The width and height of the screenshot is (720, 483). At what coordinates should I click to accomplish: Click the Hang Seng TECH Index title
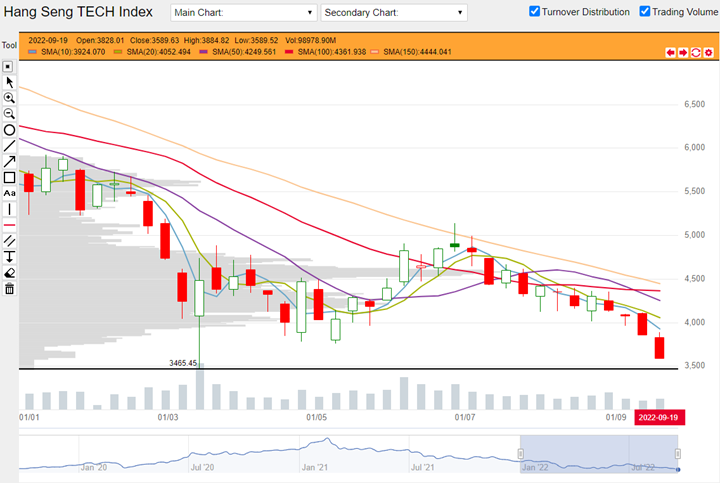click(78, 11)
